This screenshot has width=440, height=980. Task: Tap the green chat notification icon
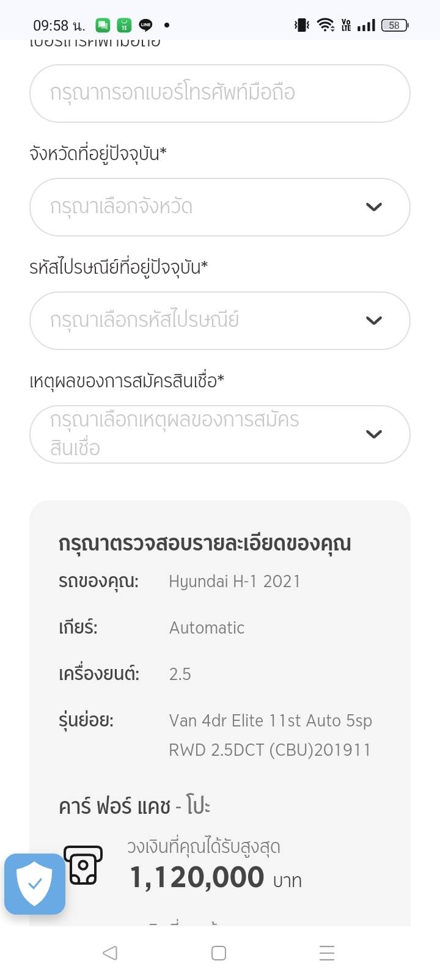click(x=103, y=25)
